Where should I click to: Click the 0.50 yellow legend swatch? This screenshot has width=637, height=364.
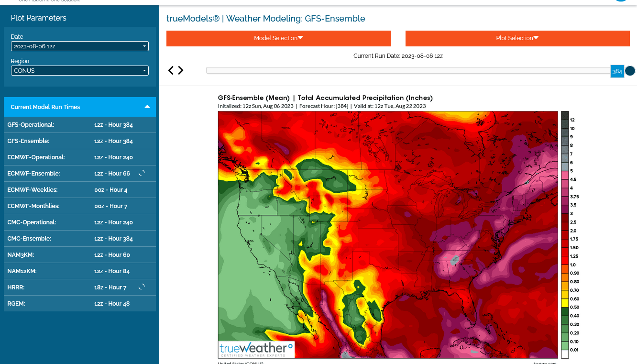pos(565,303)
